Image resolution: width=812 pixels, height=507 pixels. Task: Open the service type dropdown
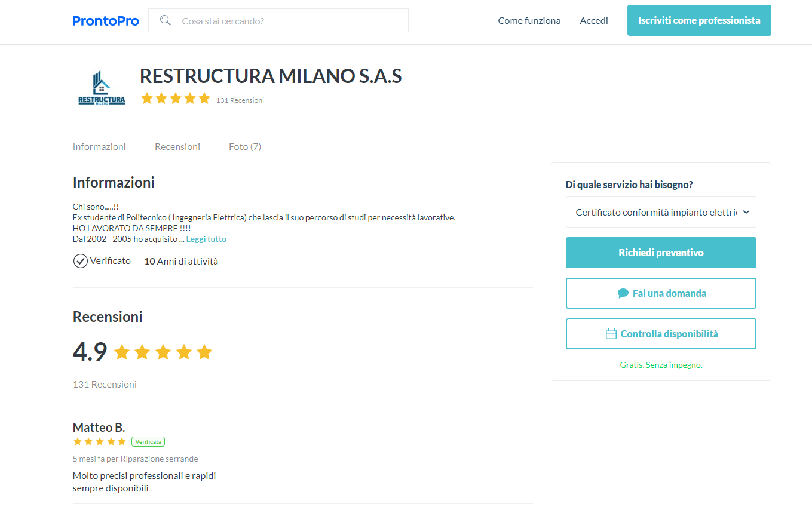661,212
